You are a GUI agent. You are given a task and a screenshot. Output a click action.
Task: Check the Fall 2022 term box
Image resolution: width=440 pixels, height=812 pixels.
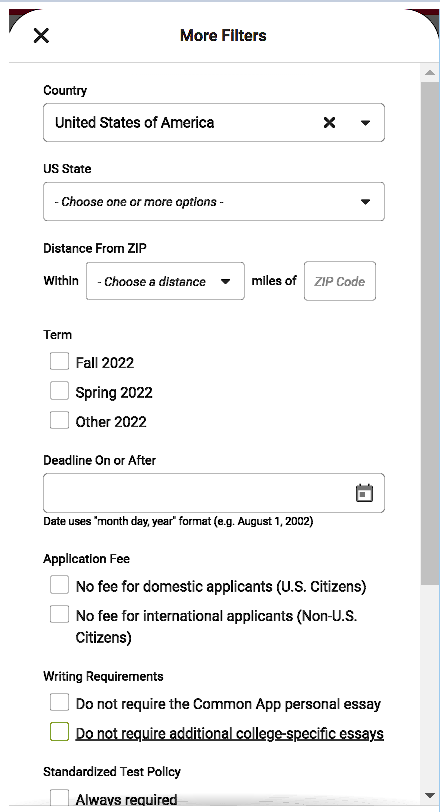coord(60,361)
